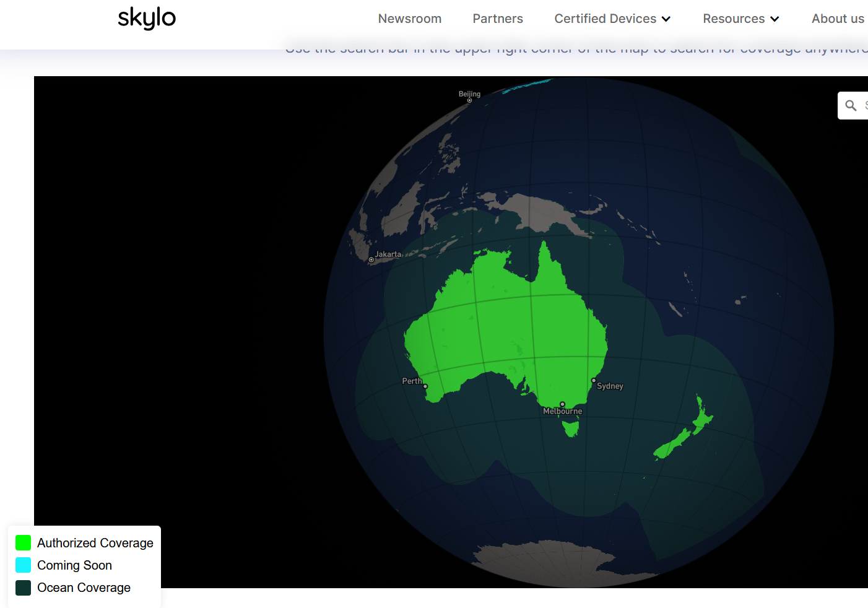Click the green Authorized Coverage swatch

pyautogui.click(x=24, y=543)
